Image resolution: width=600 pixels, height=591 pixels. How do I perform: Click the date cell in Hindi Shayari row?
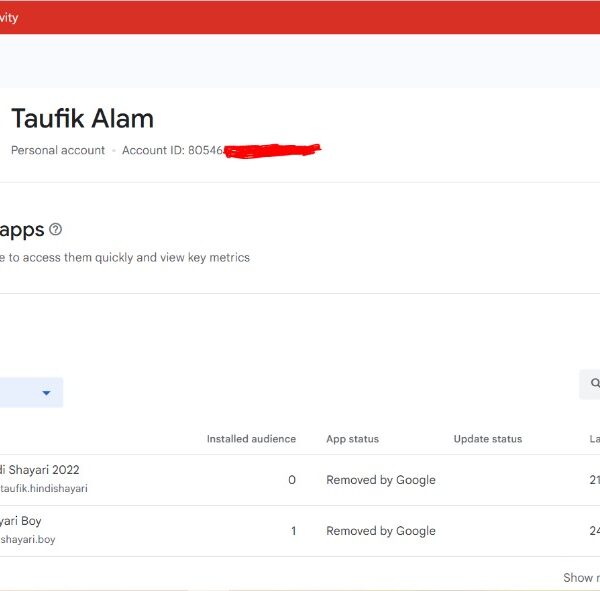point(594,480)
